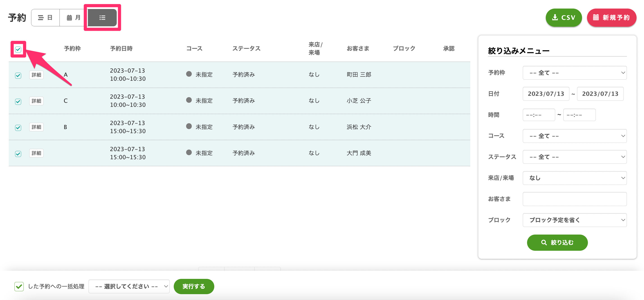Viewport: 644px width, 300px height.
Task: Click the start time filter field
Action: click(539, 115)
